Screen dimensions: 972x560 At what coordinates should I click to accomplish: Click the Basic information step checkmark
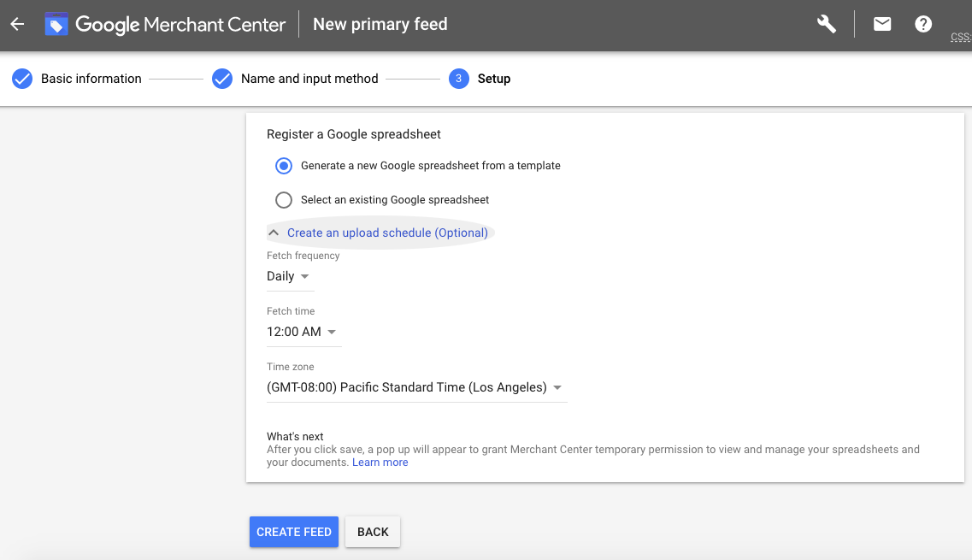22,79
